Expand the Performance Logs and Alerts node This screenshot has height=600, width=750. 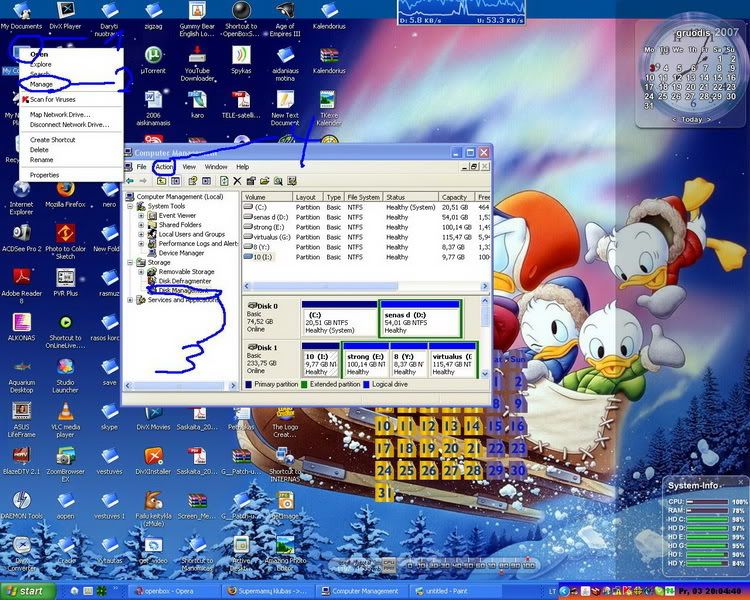(141, 244)
